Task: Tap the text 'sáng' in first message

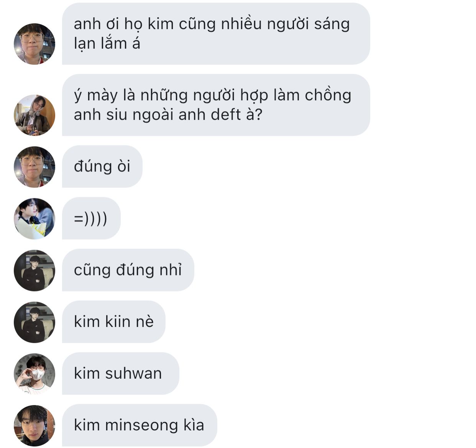Action: tap(332, 25)
